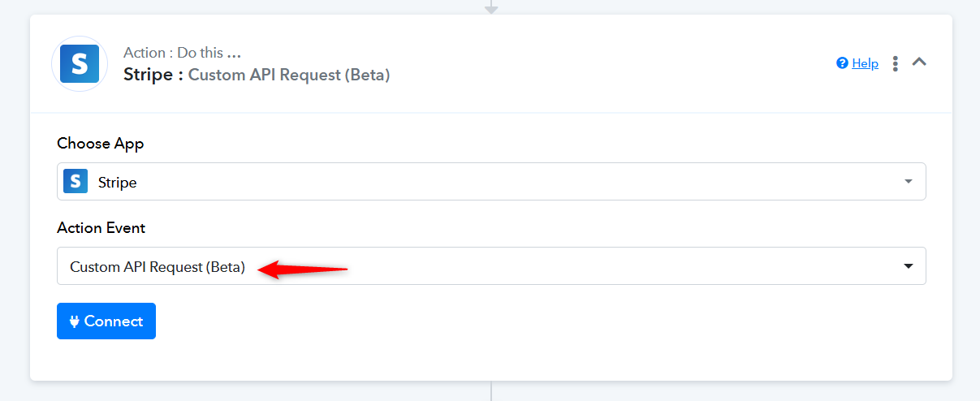Open the Help link
The height and width of the screenshot is (401, 980).
coord(865,63)
